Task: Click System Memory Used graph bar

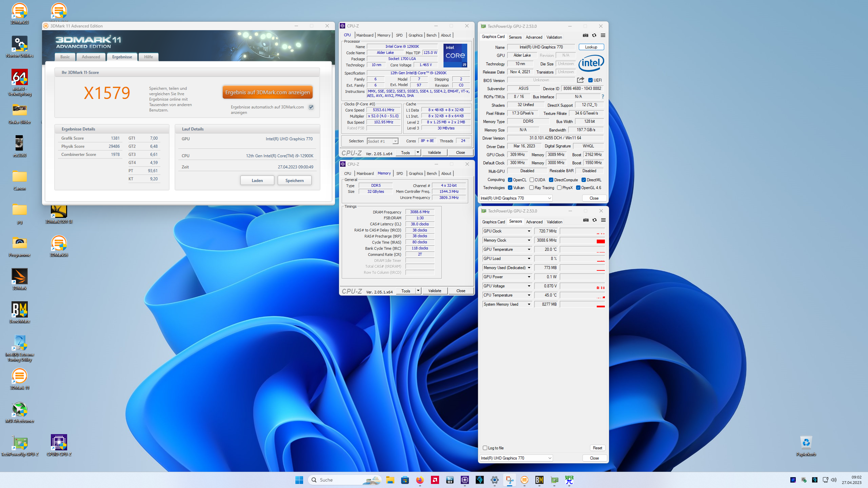Action: (583, 304)
